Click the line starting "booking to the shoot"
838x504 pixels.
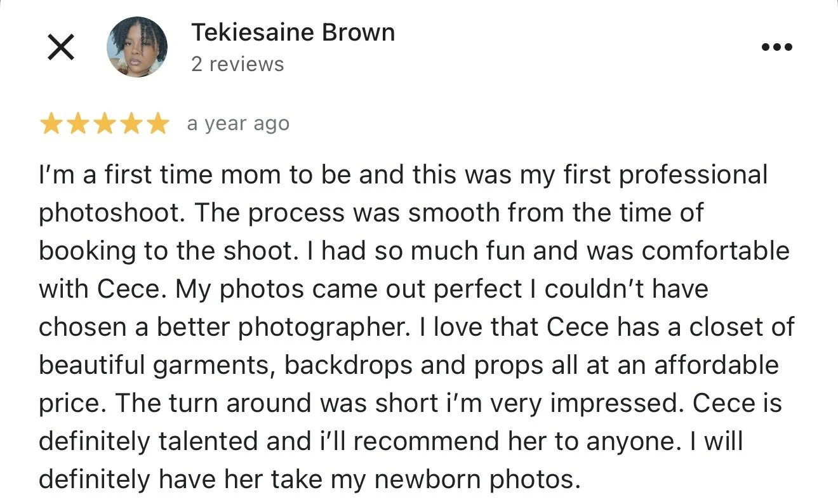(414, 251)
